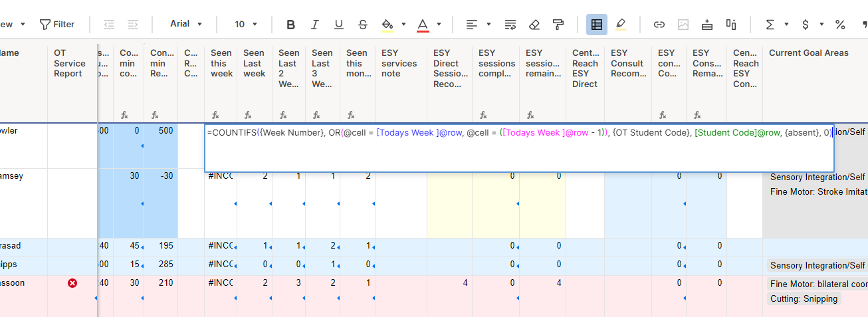The height and width of the screenshot is (317, 868).
Task: Select the format painter tool
Action: tap(558, 25)
